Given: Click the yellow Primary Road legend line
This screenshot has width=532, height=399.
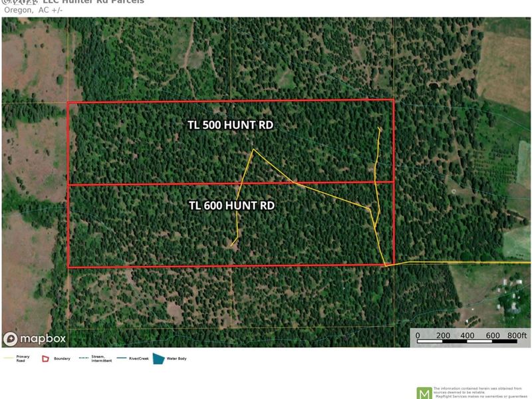Looking at the screenshot, I should (9, 358).
